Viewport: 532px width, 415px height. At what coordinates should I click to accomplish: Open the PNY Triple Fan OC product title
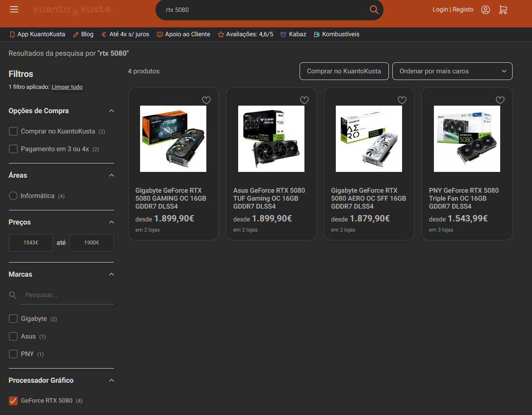[x=464, y=198]
